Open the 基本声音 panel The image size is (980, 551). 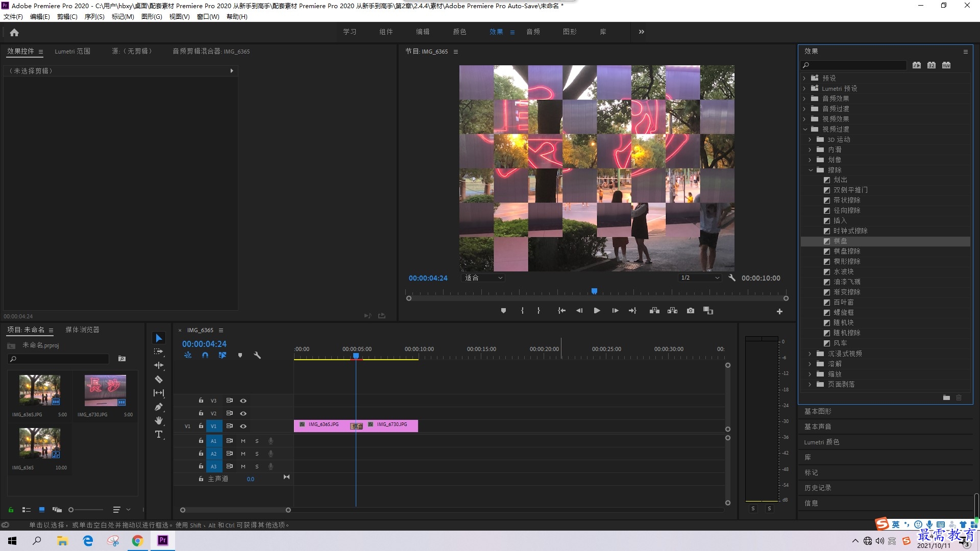818,427
